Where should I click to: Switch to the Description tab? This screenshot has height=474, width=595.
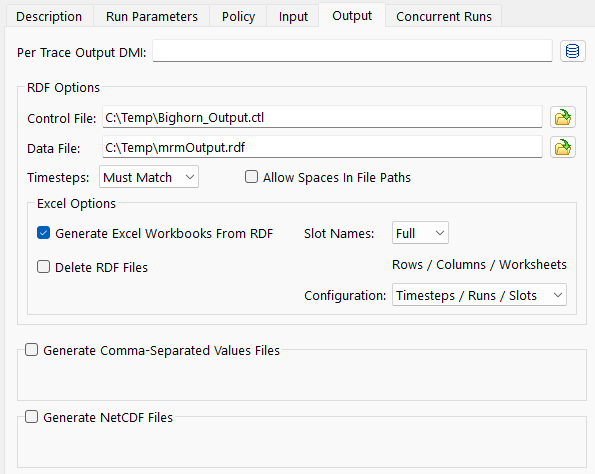pyautogui.click(x=49, y=17)
